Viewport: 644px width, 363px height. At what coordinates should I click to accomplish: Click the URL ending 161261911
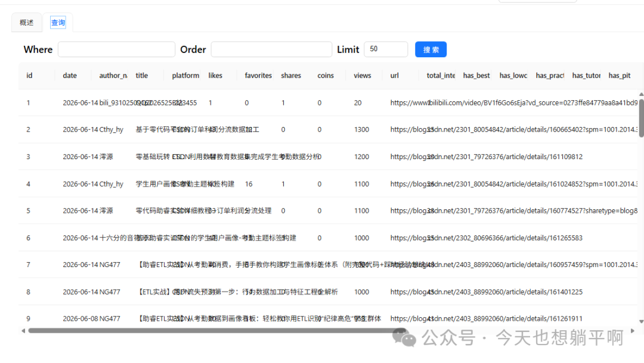tap(487, 319)
